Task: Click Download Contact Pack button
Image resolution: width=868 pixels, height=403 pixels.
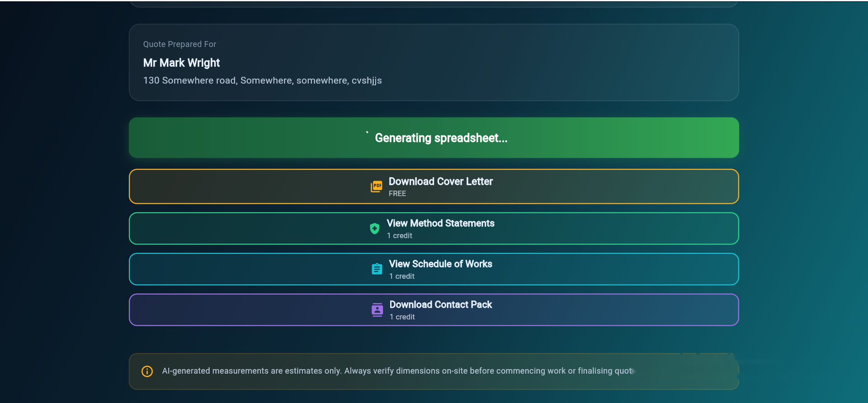Action: pyautogui.click(x=434, y=310)
